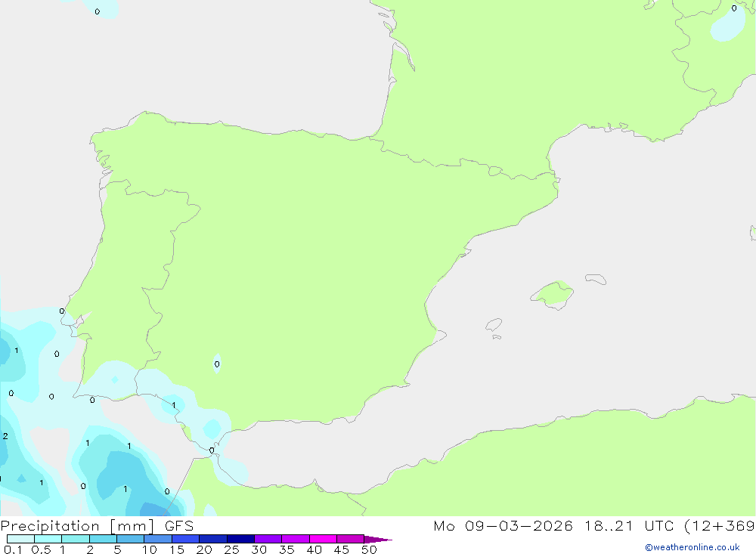Click the "30" legend scale label
This screenshot has width=756, height=554.
tap(259, 549)
